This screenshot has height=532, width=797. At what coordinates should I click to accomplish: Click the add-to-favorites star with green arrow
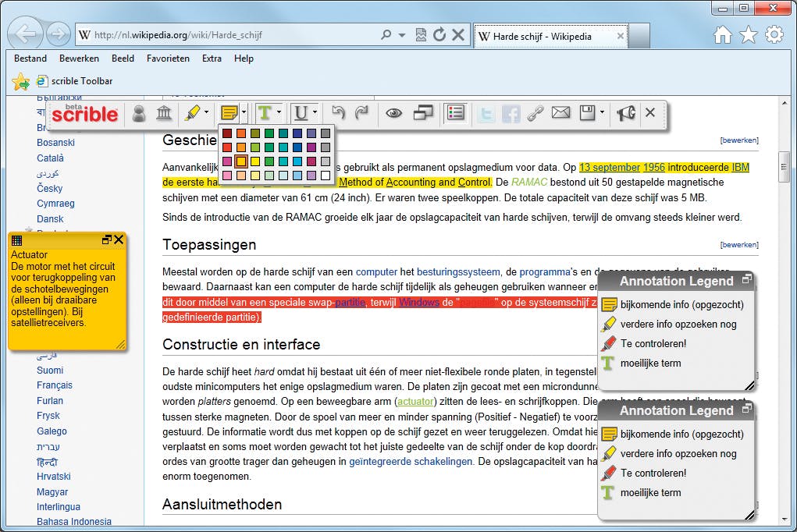[x=21, y=81]
